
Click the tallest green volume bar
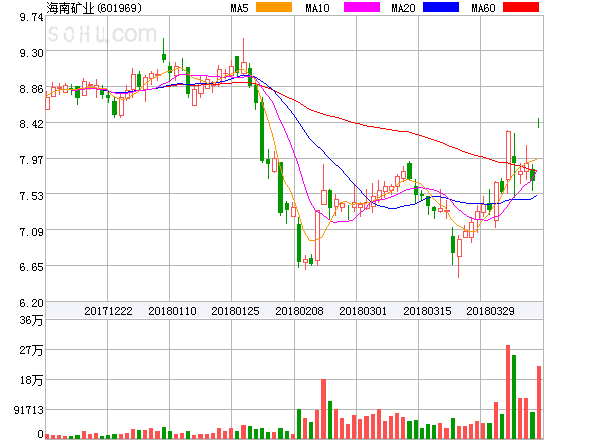pos(514,397)
